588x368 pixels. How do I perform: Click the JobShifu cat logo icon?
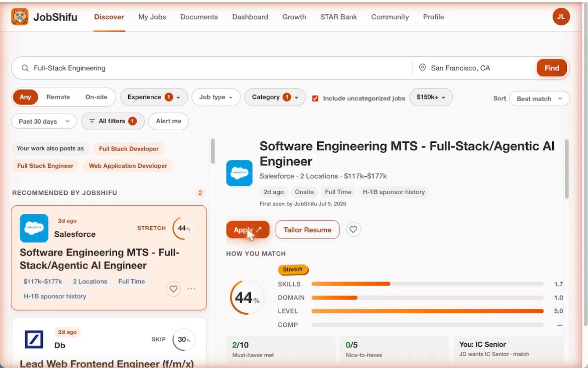pyautogui.click(x=20, y=17)
